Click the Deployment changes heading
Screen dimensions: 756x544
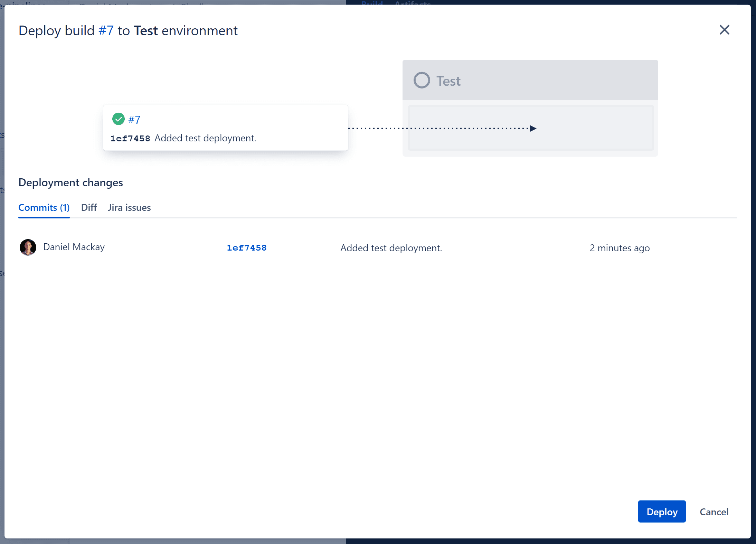tap(70, 182)
